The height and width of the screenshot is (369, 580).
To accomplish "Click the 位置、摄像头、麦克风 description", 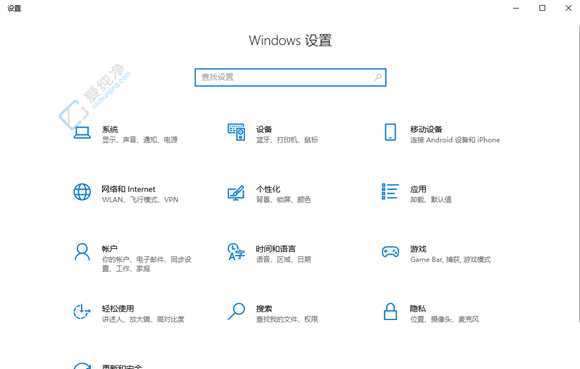I will pyautogui.click(x=445, y=319).
